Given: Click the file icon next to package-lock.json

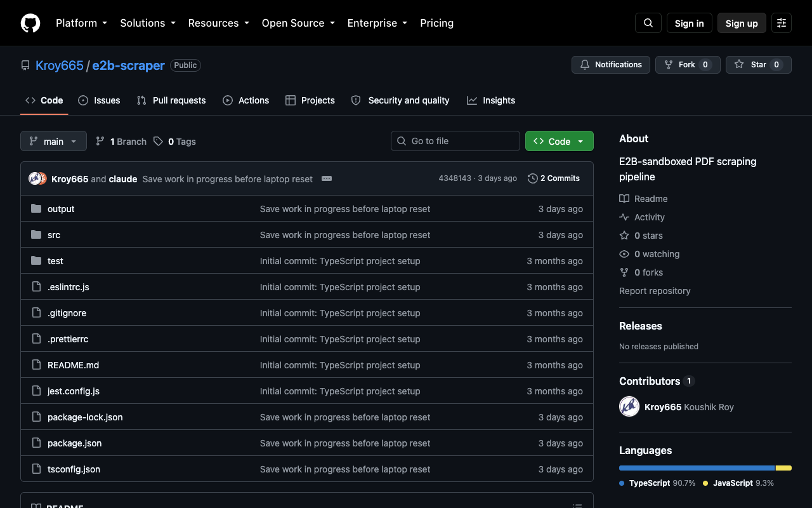Looking at the screenshot, I should [x=36, y=417].
